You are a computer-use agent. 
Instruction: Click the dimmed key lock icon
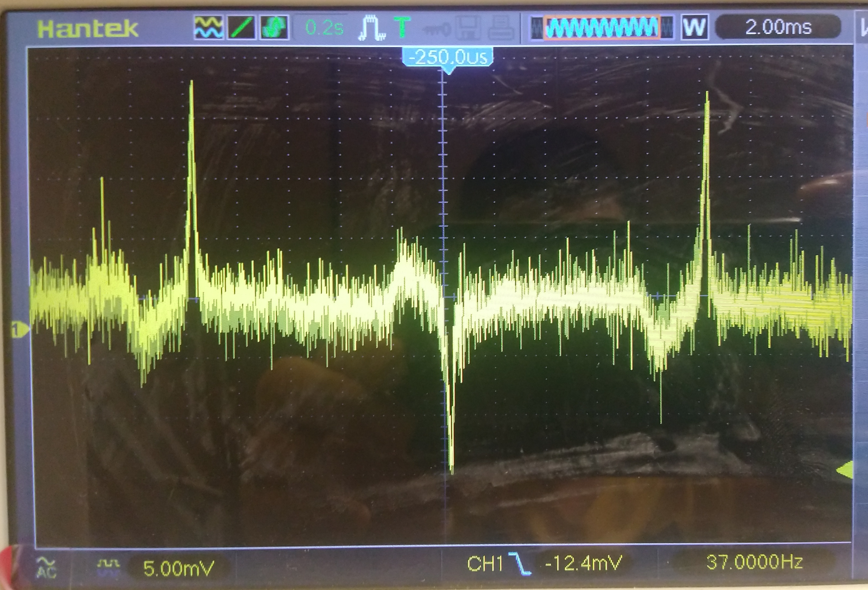click(437, 29)
